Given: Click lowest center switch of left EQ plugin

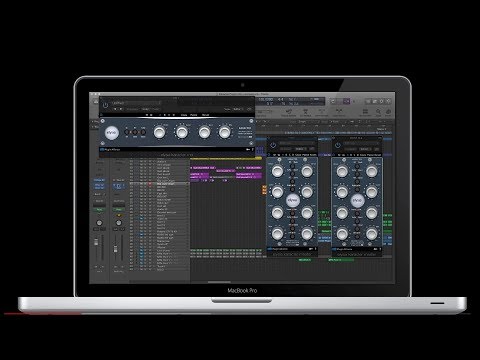Looking at the screenshot, I should click(x=292, y=236).
